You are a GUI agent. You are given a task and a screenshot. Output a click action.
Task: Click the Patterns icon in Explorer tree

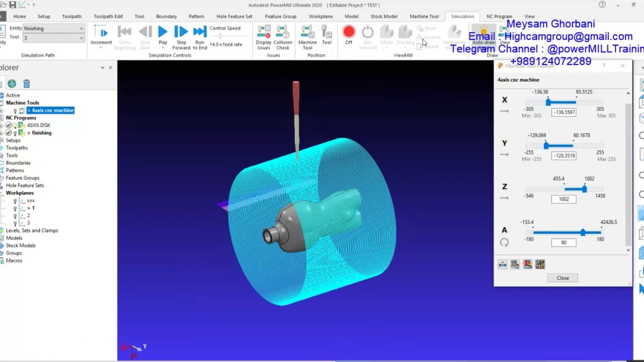pos(2,170)
